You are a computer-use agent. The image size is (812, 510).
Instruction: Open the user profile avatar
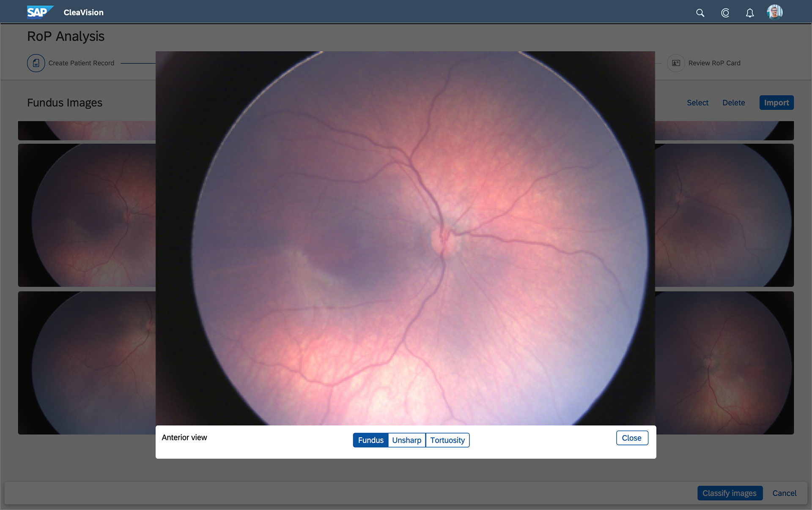(x=775, y=12)
